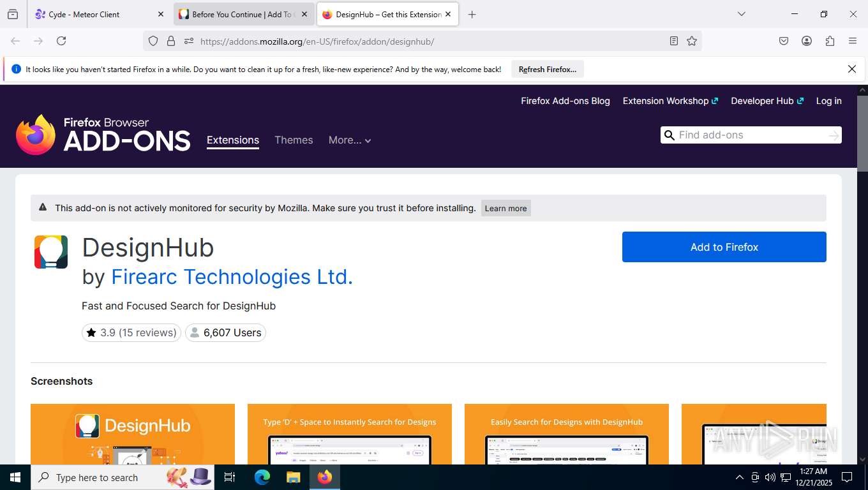
Task: Close the Before You Continue tab
Action: tap(305, 14)
